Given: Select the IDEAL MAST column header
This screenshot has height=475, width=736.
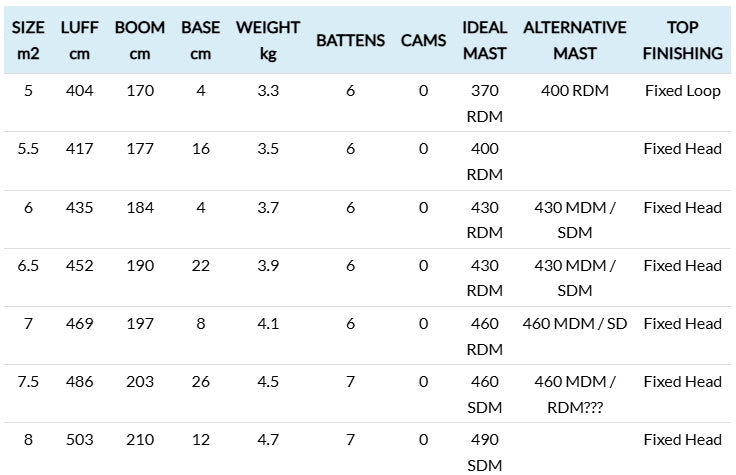Looking at the screenshot, I should pyautogui.click(x=484, y=40).
